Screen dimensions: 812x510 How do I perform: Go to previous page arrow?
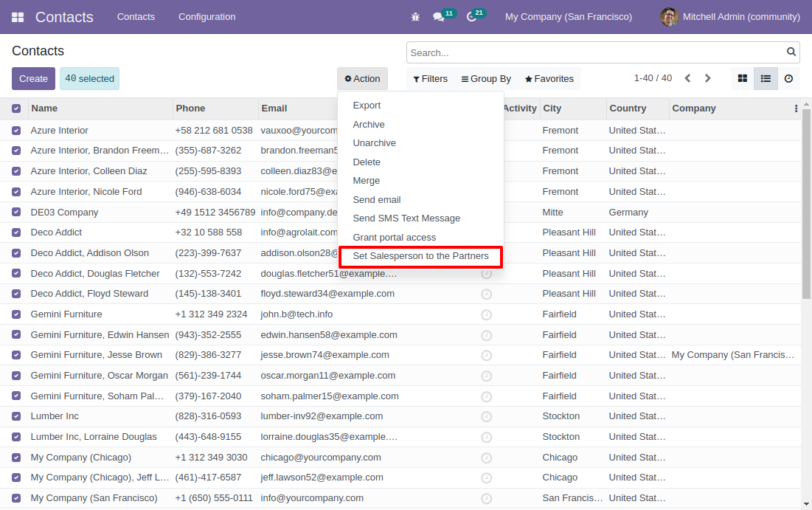point(687,78)
